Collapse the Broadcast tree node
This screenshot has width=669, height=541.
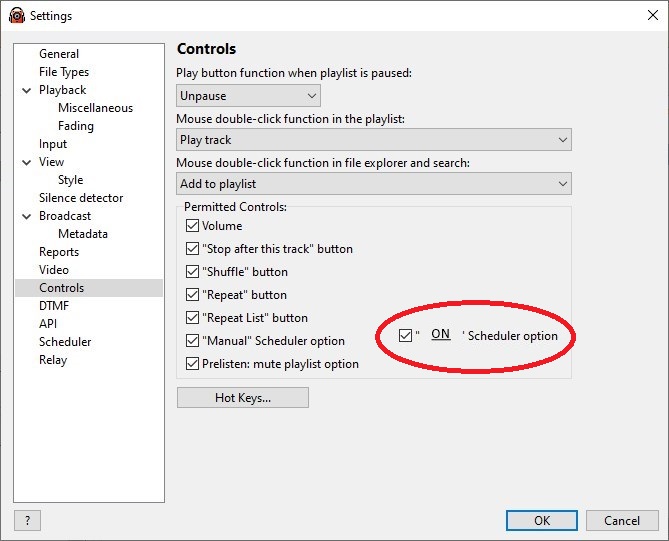click(x=26, y=216)
